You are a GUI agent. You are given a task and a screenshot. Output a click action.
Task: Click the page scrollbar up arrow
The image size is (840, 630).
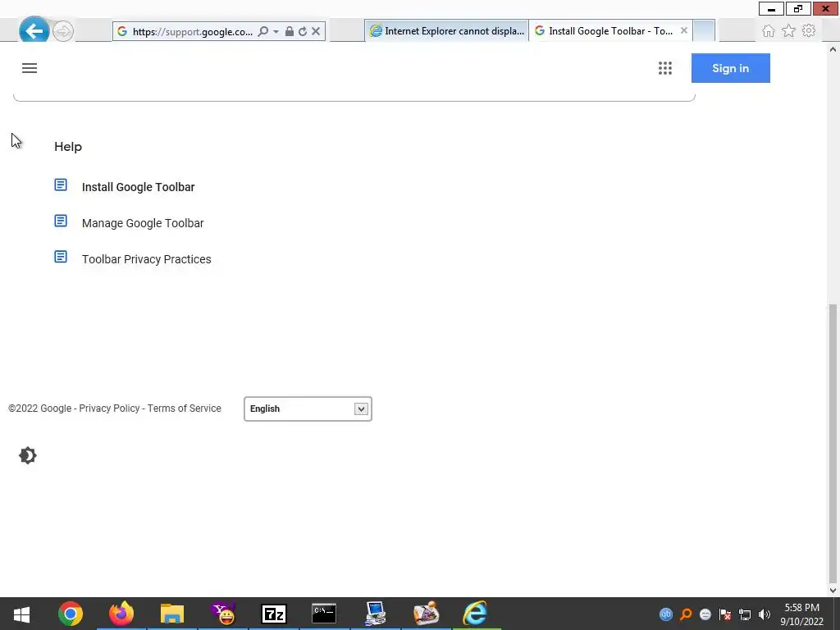point(833,49)
